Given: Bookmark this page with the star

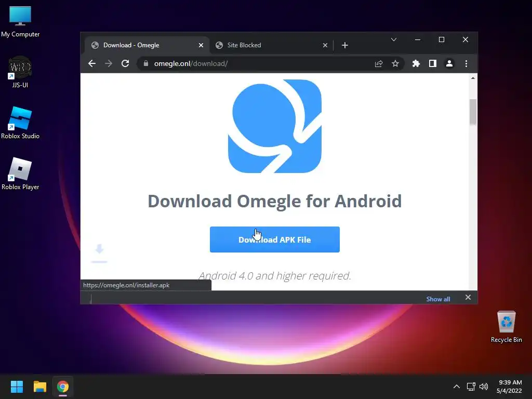Looking at the screenshot, I should 395,63.
